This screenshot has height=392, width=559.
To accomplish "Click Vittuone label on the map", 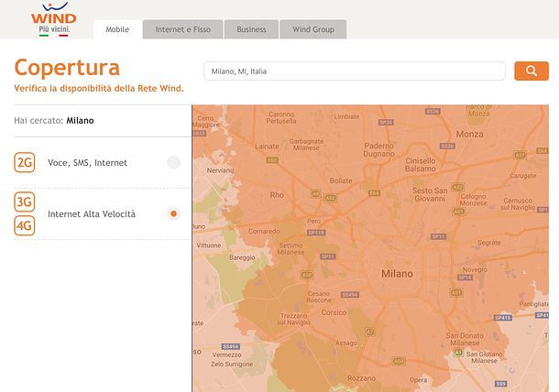I will pos(209,245).
